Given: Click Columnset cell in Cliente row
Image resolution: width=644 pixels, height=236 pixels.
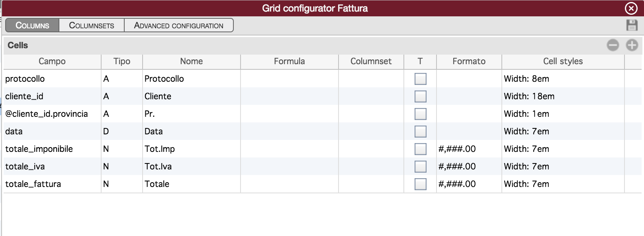Looking at the screenshot, I should point(371,96).
